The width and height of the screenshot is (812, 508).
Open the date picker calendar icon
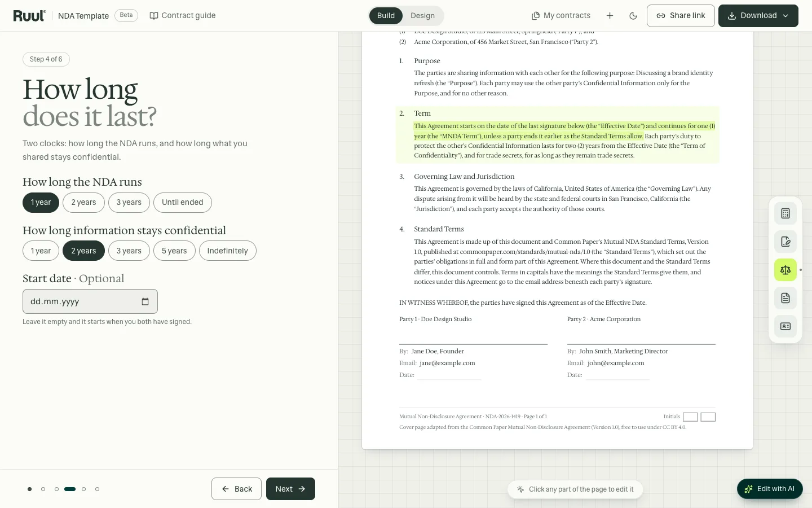click(x=145, y=301)
